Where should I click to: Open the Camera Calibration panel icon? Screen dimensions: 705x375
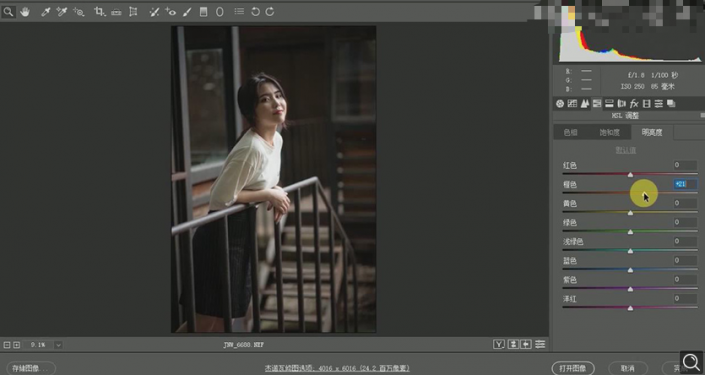click(646, 103)
